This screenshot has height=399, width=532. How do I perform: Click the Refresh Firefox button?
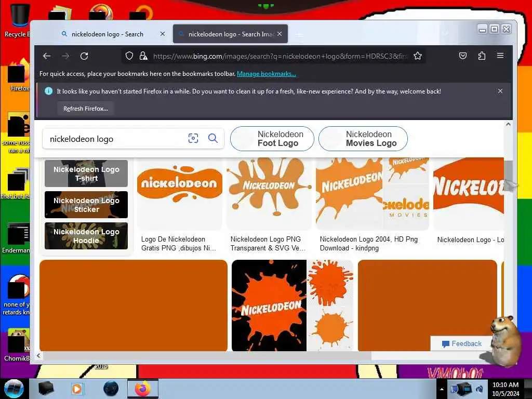[x=86, y=109]
